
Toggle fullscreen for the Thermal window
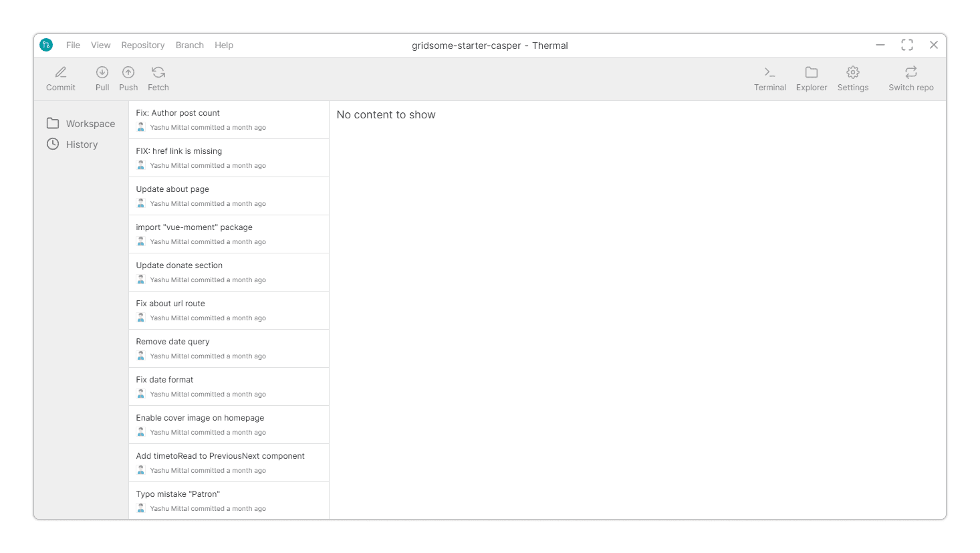coord(907,45)
